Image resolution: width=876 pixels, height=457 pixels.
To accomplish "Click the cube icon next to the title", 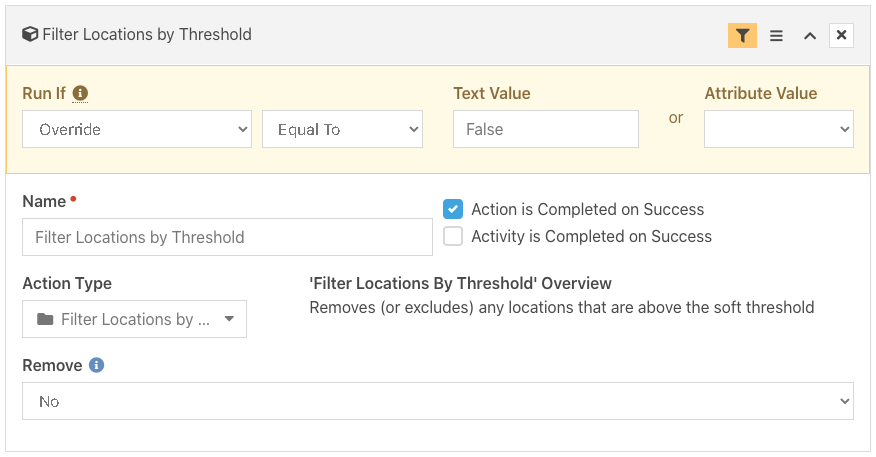I will [30, 34].
